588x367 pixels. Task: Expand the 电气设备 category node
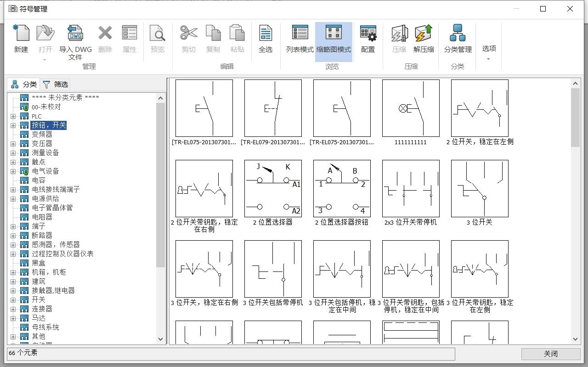click(13, 171)
